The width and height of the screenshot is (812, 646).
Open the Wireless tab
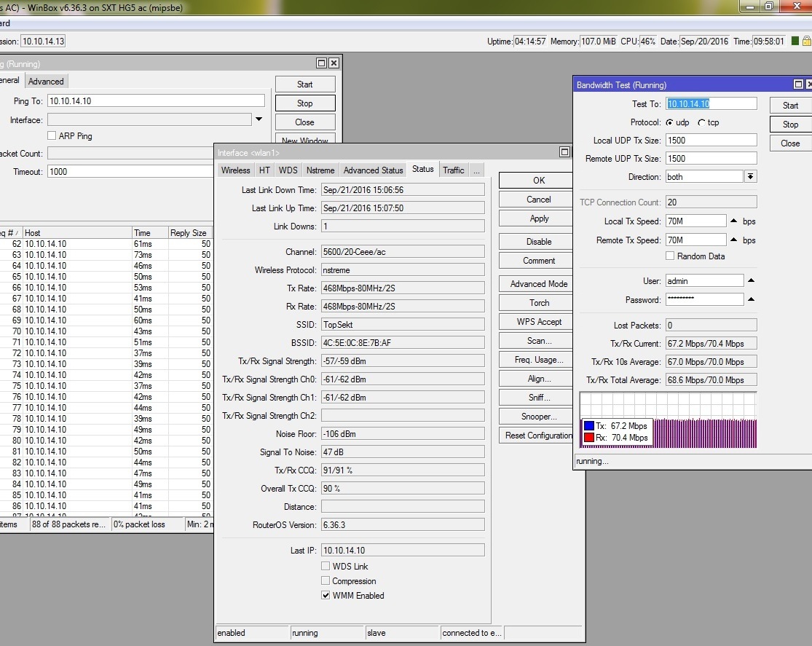click(236, 170)
